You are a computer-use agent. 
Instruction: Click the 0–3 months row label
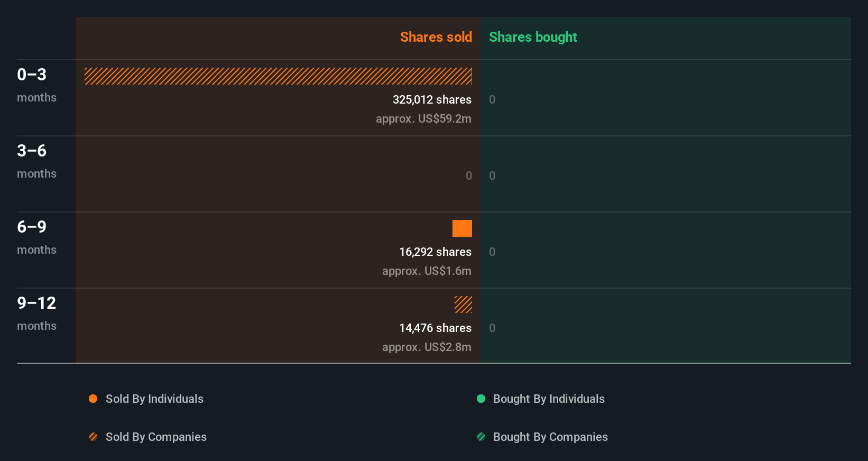coord(36,85)
